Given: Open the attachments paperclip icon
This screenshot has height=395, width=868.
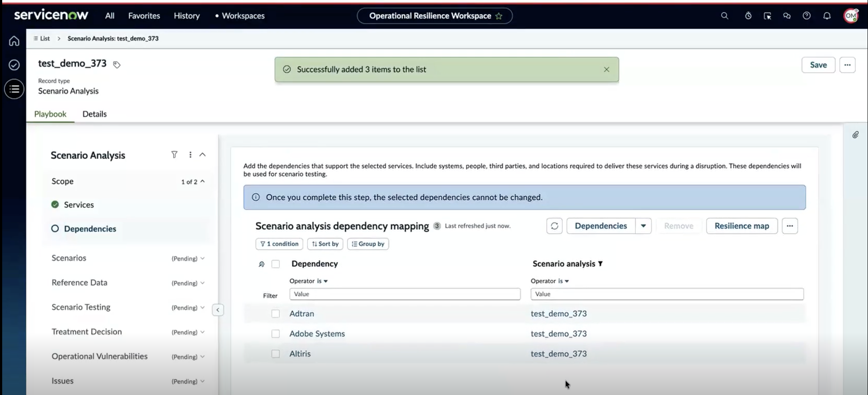Looking at the screenshot, I should point(855,135).
